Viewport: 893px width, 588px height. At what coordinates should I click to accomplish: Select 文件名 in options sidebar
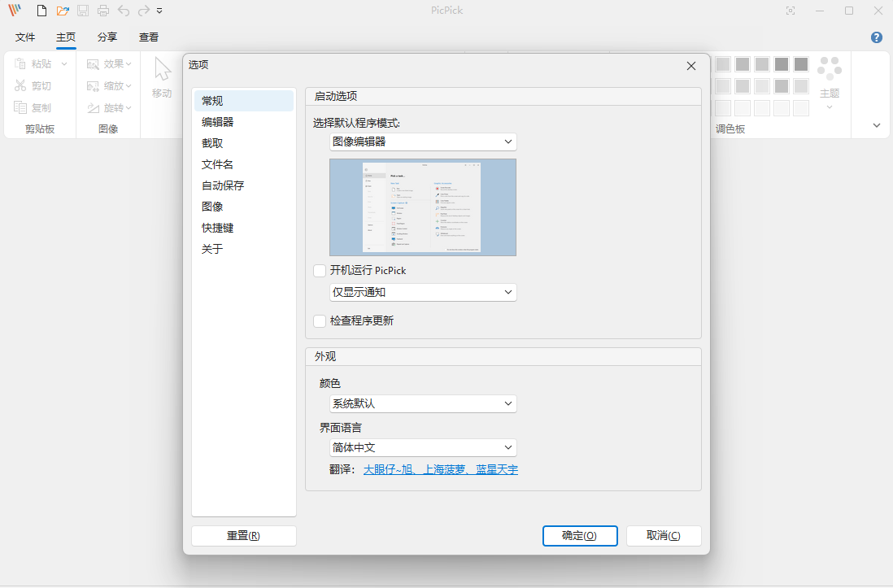pyautogui.click(x=244, y=164)
